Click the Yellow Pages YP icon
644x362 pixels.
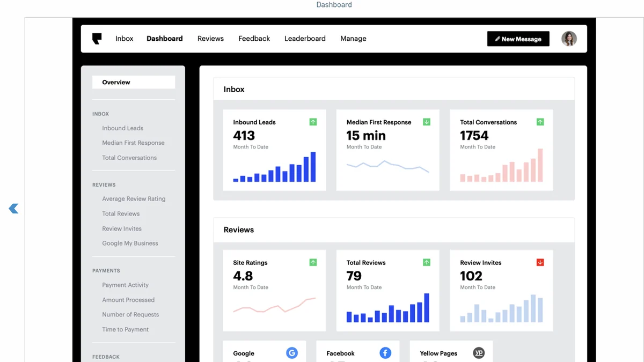[x=479, y=353]
